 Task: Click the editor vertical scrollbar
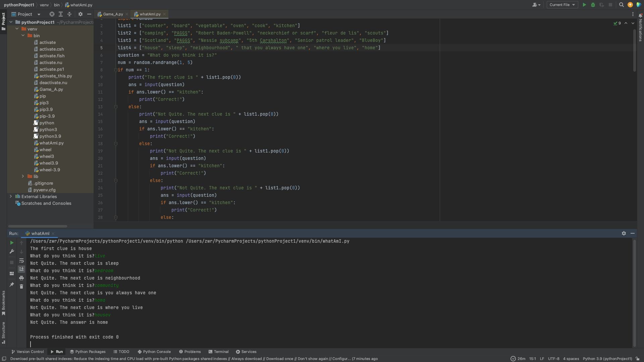point(634,50)
